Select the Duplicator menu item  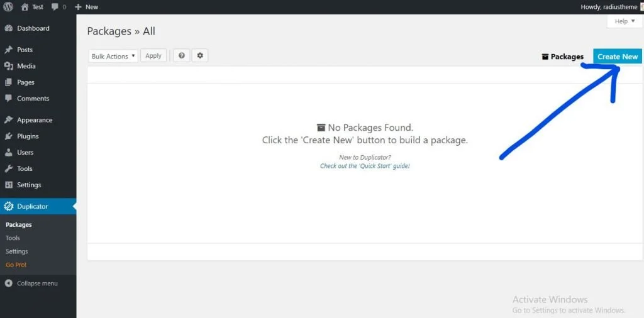coord(38,206)
